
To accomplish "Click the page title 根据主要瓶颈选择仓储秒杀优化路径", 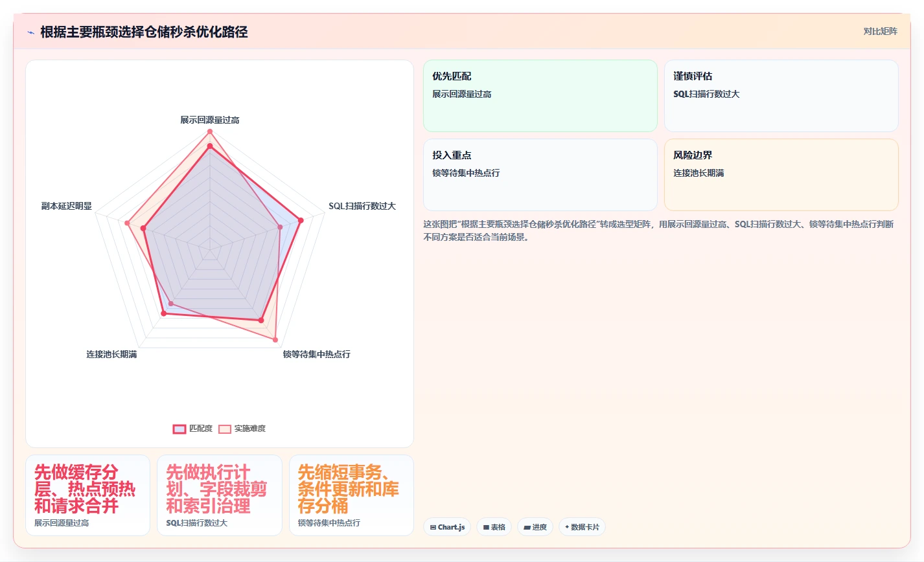I will 144,32.
